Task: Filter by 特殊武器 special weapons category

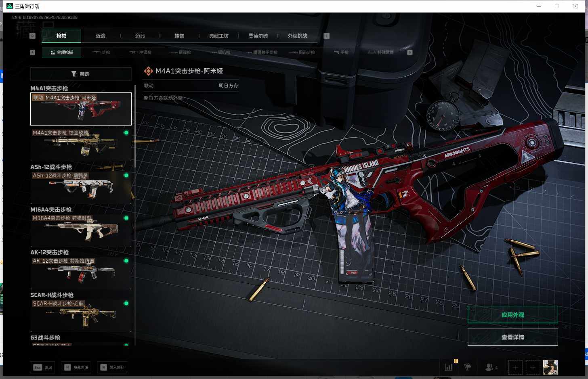Action: [381, 52]
